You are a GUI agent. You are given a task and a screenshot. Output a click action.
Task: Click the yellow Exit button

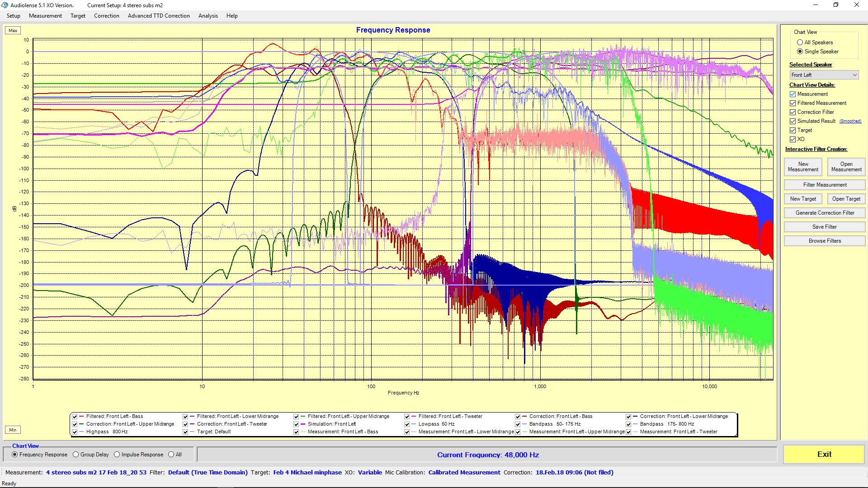(x=824, y=455)
